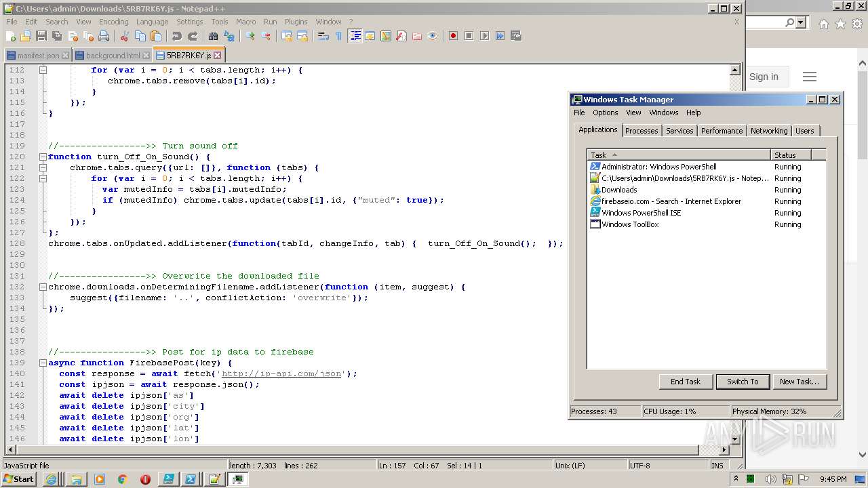Open the Windows Start menu
Screen dimensions: 868x488
pos(18,479)
